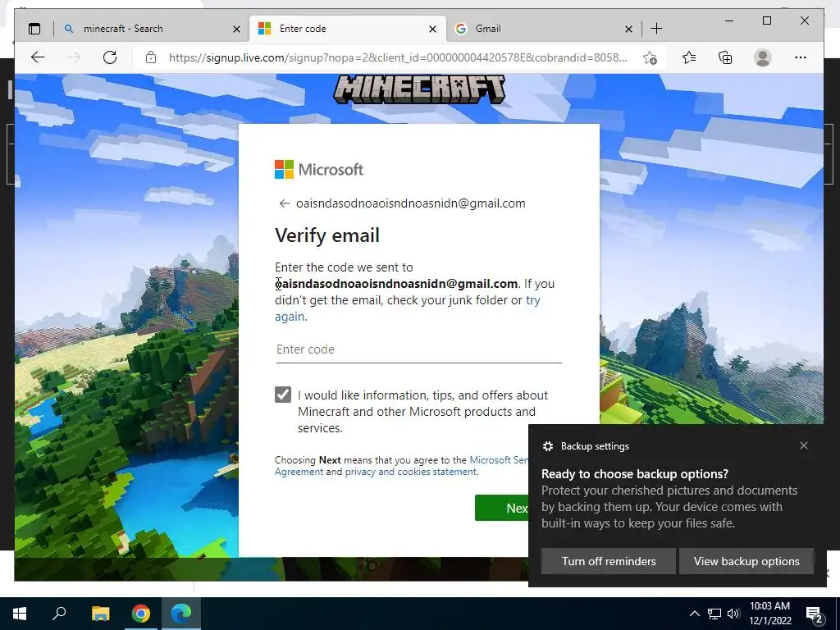This screenshot has width=840, height=630.
Task: Click the Enter code field
Action: coord(419,349)
